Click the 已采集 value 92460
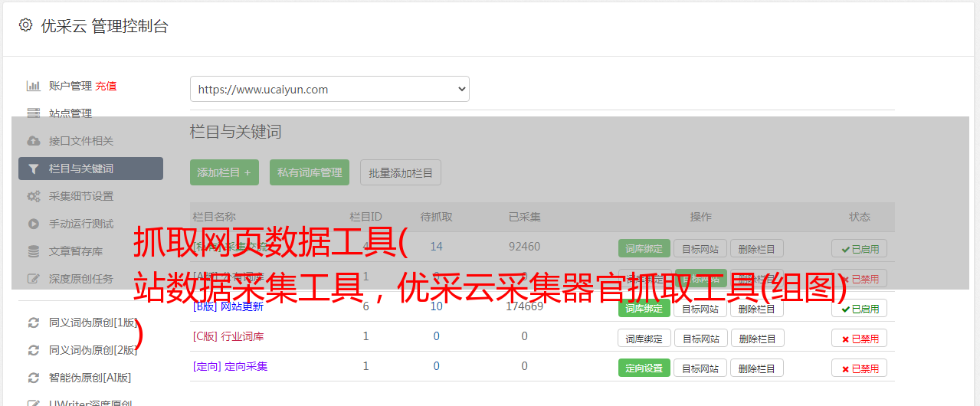This screenshot has height=406, width=980. (x=524, y=247)
